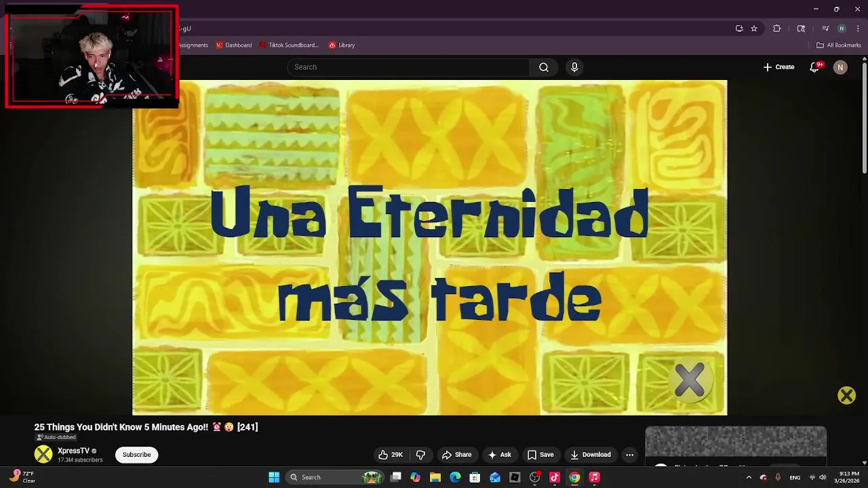
Task: Open weather widget 72°F Clear
Action: [22, 477]
